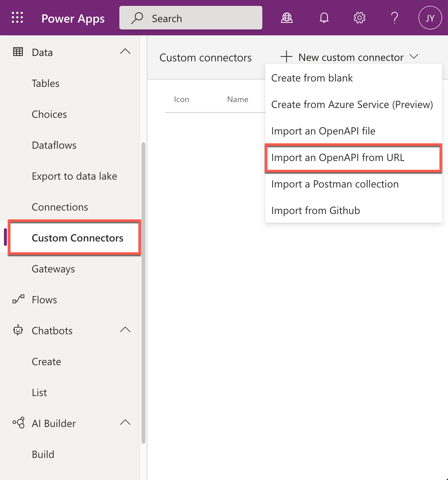Click the Search input field
This screenshot has height=480, width=448.
(191, 18)
